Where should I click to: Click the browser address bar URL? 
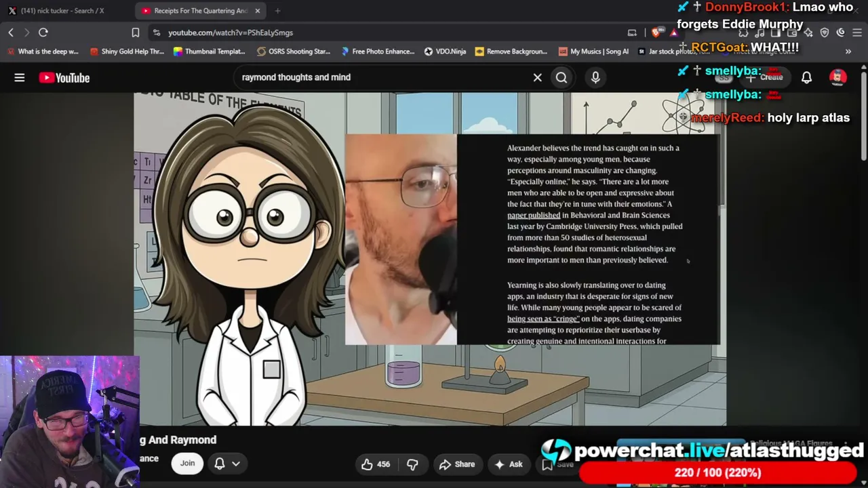point(231,33)
